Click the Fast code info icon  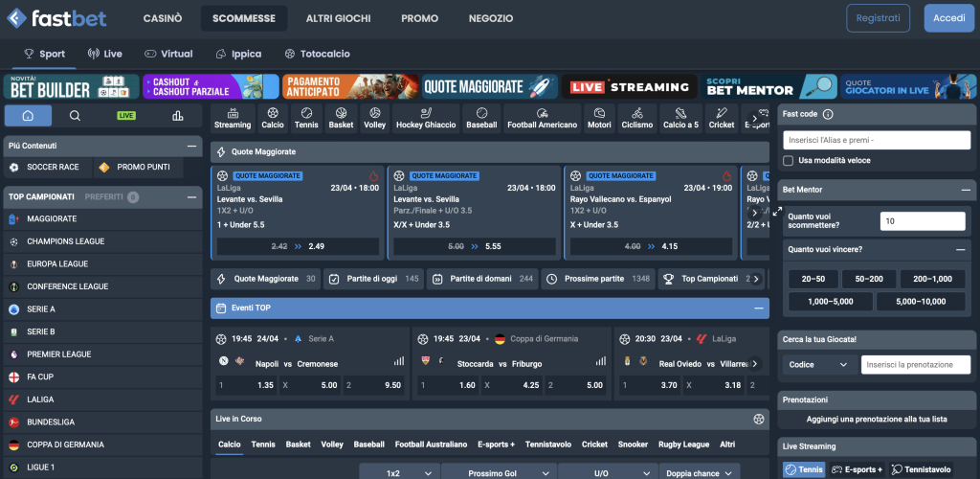[828, 114]
